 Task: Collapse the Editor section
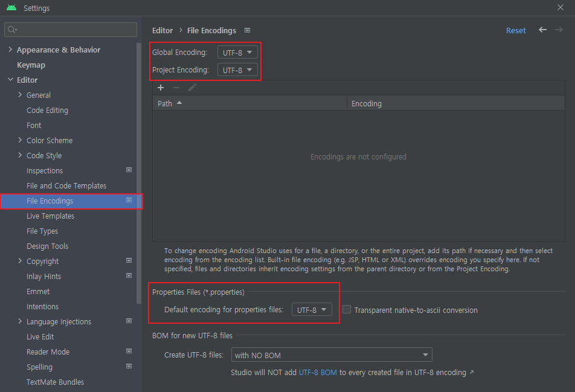10,80
